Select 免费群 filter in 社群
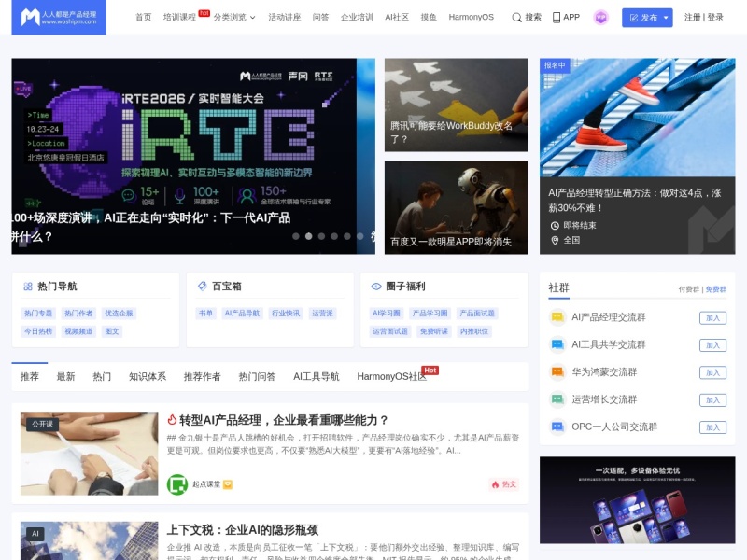This screenshot has height=560, width=747. (715, 289)
